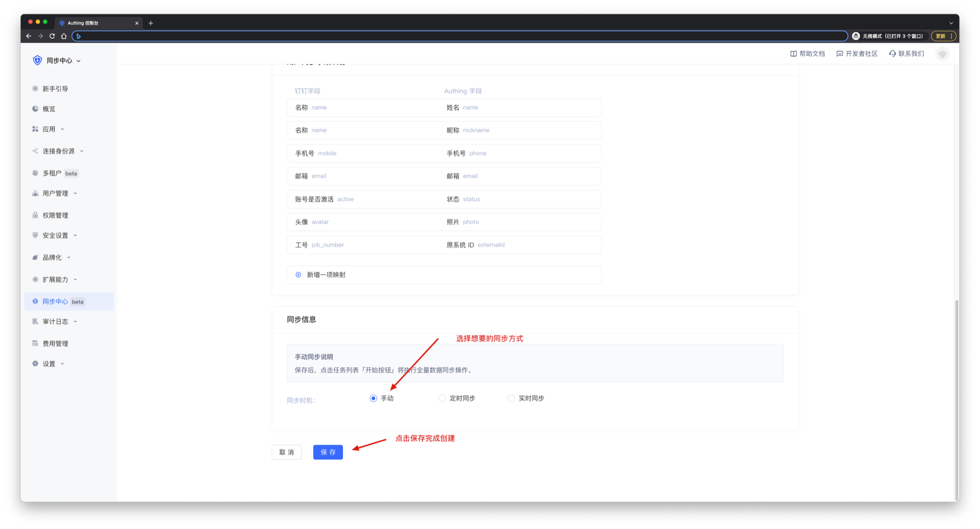Click the browser reload icon
This screenshot has width=980, height=529.
pos(52,36)
